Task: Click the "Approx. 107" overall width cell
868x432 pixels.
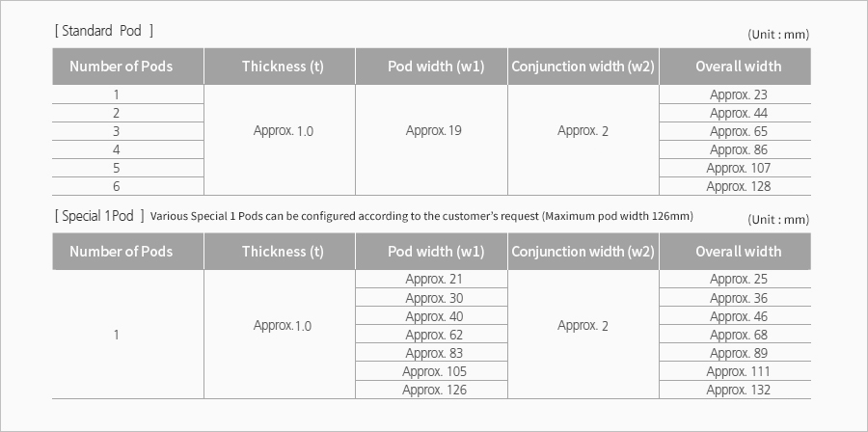Action: click(738, 168)
